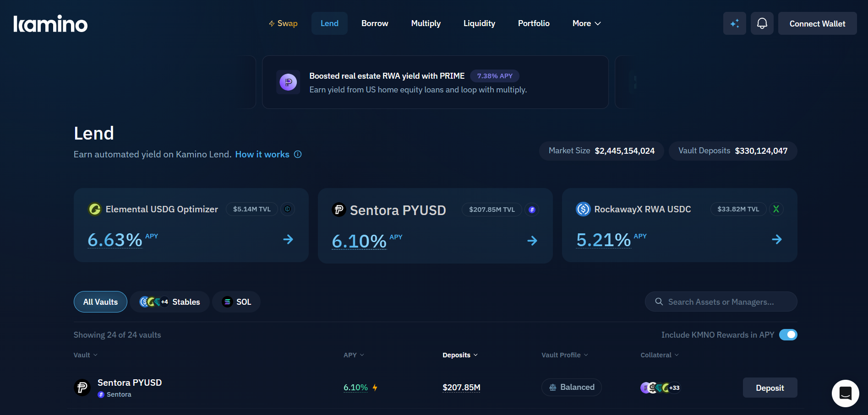Click the info icon next to How it works
The image size is (868, 415).
click(x=298, y=154)
